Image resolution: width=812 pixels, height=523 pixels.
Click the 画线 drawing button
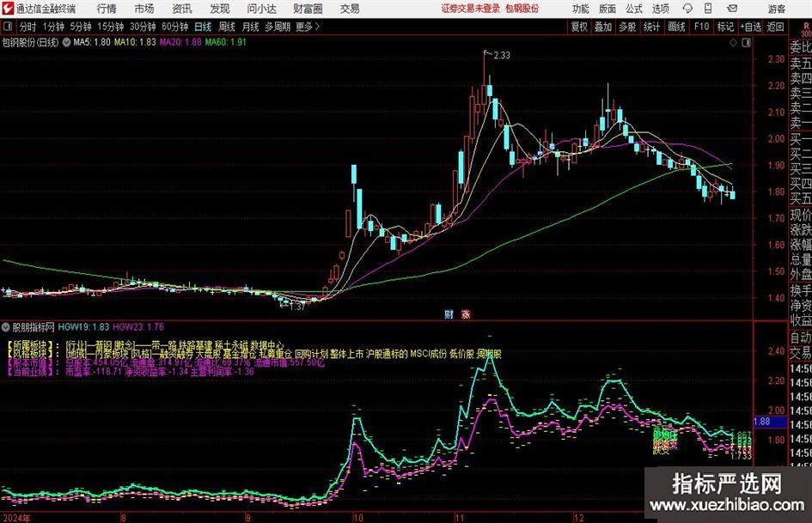676,27
